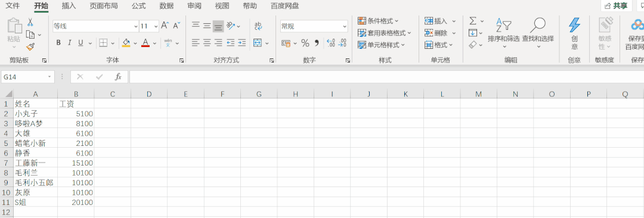
Task: Open the 文件 menu tab
Action: 13,6
